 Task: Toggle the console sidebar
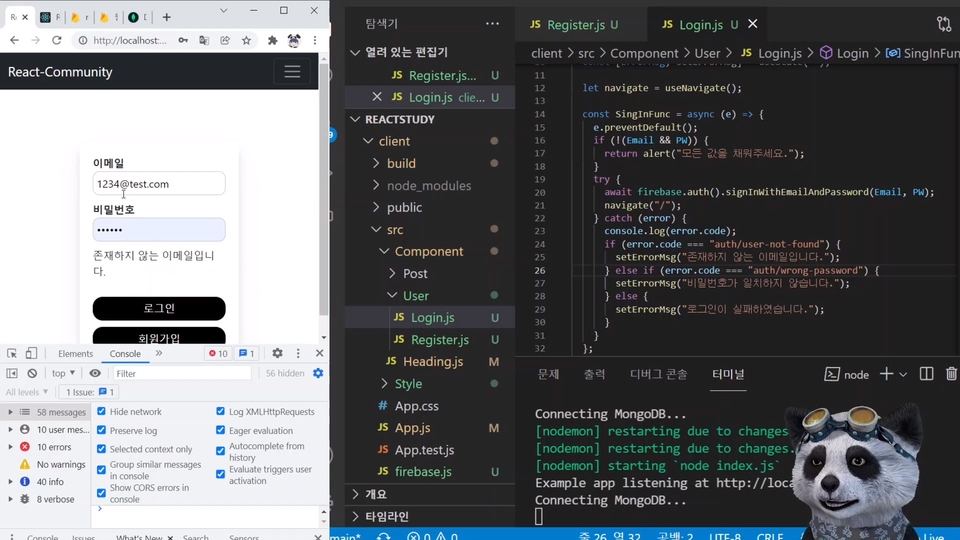click(x=12, y=373)
